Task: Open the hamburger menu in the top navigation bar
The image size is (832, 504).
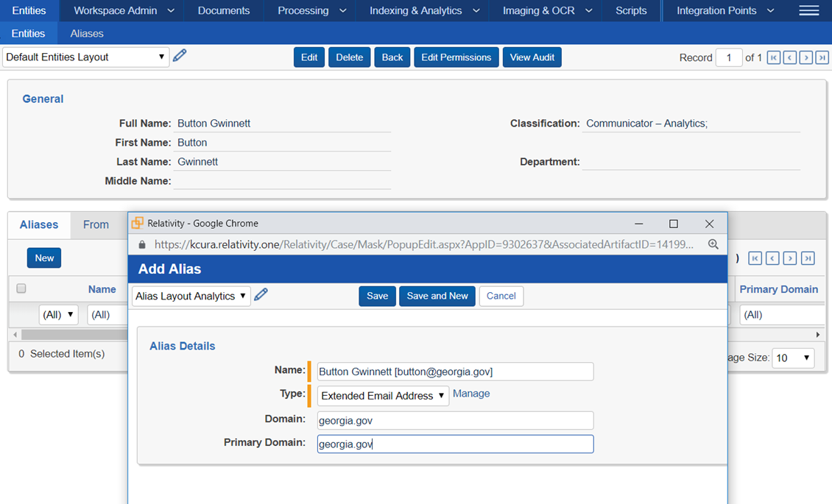Action: (x=808, y=10)
